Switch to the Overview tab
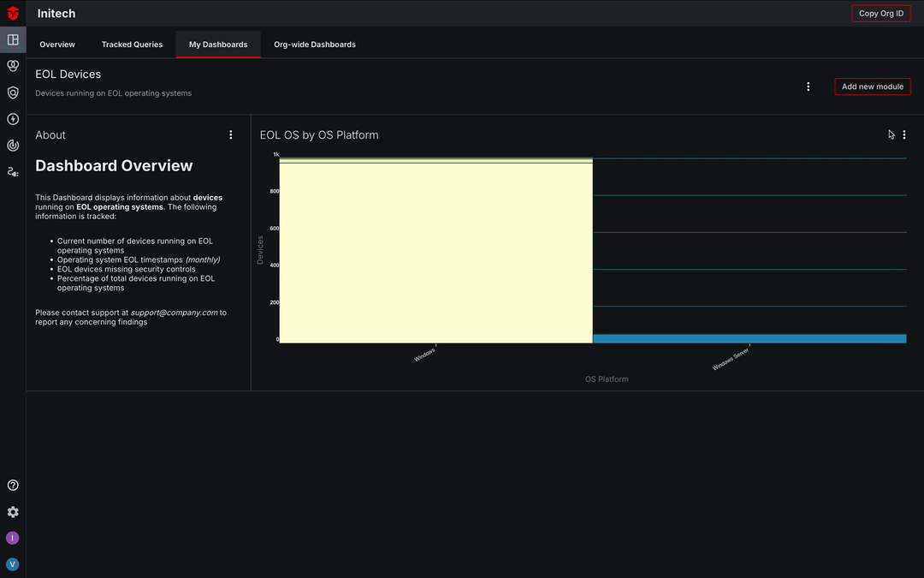Screen dimensions: 924x578 coord(57,45)
